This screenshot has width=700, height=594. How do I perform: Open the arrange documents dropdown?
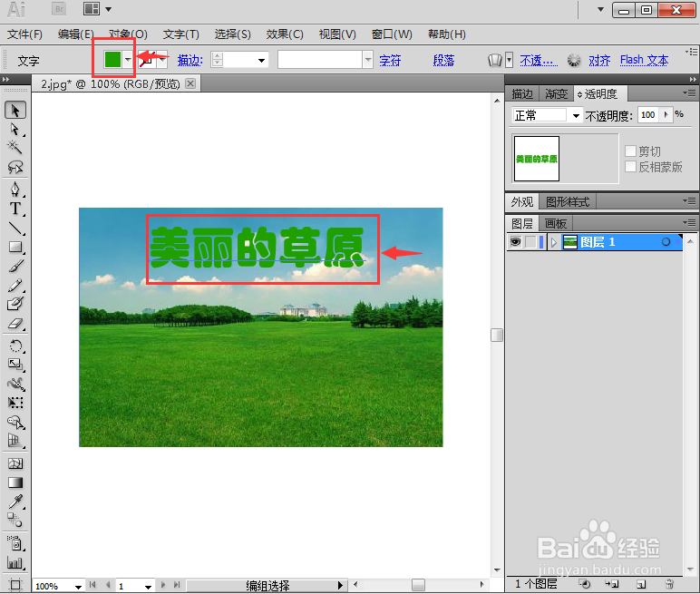(109, 9)
